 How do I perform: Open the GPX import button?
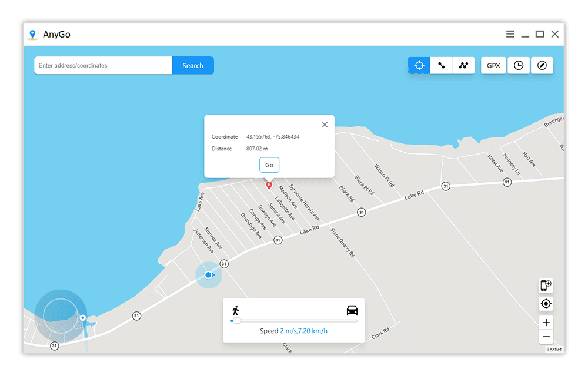pos(493,66)
